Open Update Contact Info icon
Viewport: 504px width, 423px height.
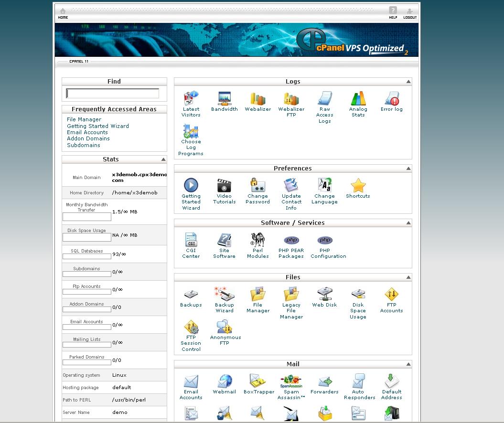coord(291,185)
